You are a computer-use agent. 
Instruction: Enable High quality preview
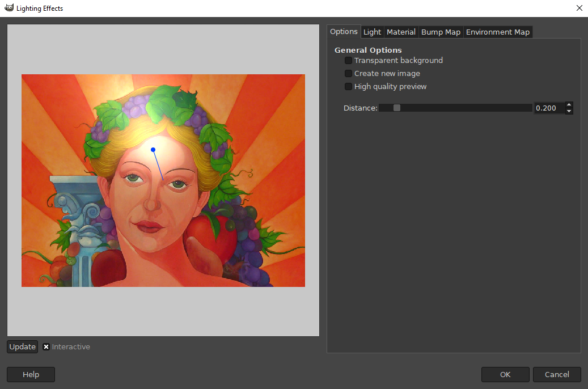coord(348,87)
